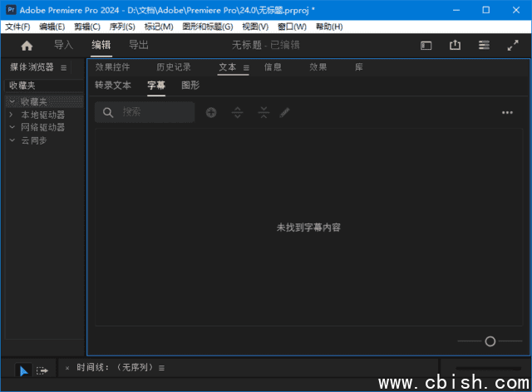532x392 pixels.
Task: Toggle full screen video icon
Action: [x=513, y=45]
